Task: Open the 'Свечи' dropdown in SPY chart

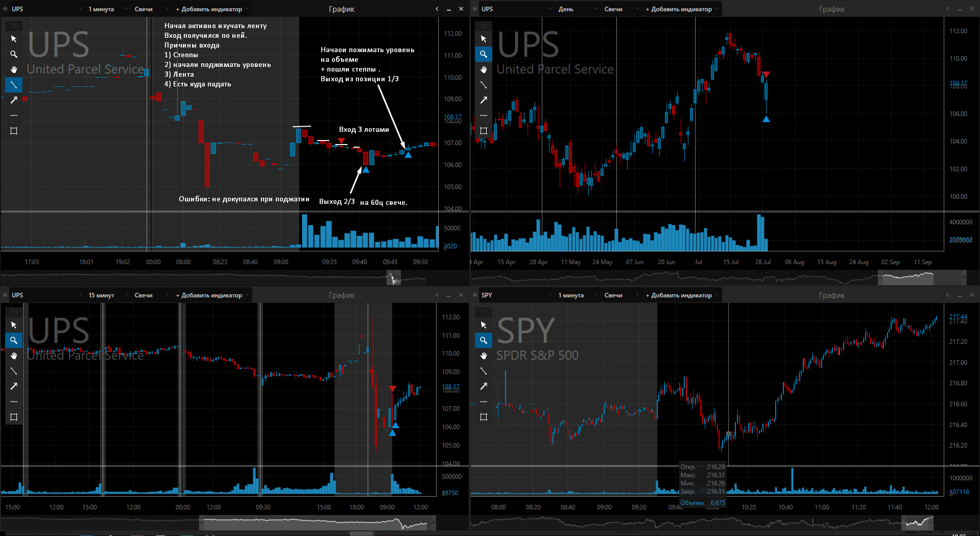Action: pyautogui.click(x=620, y=295)
